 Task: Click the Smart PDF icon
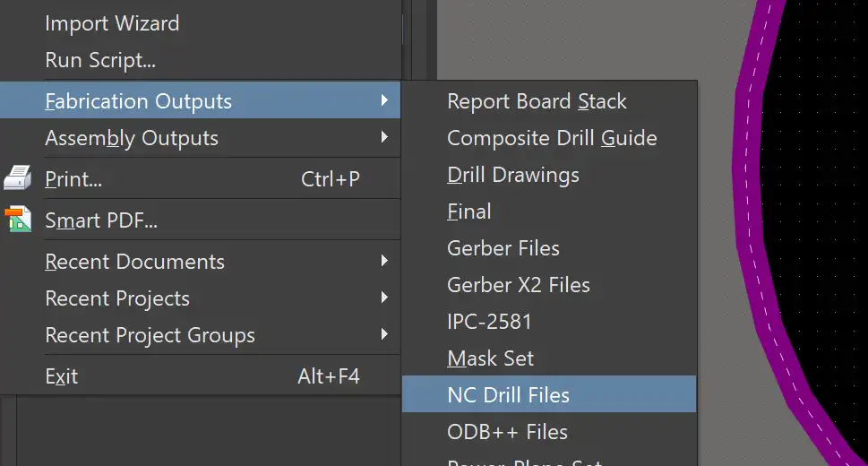point(18,220)
